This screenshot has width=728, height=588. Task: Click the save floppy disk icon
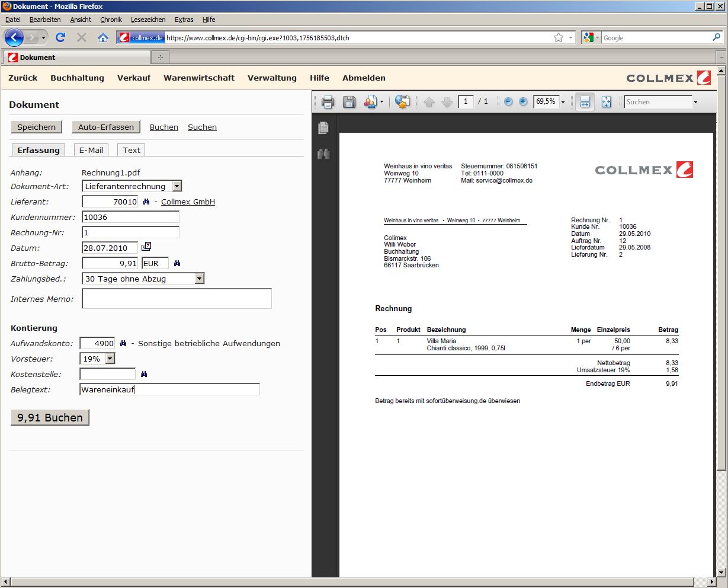pyautogui.click(x=349, y=102)
